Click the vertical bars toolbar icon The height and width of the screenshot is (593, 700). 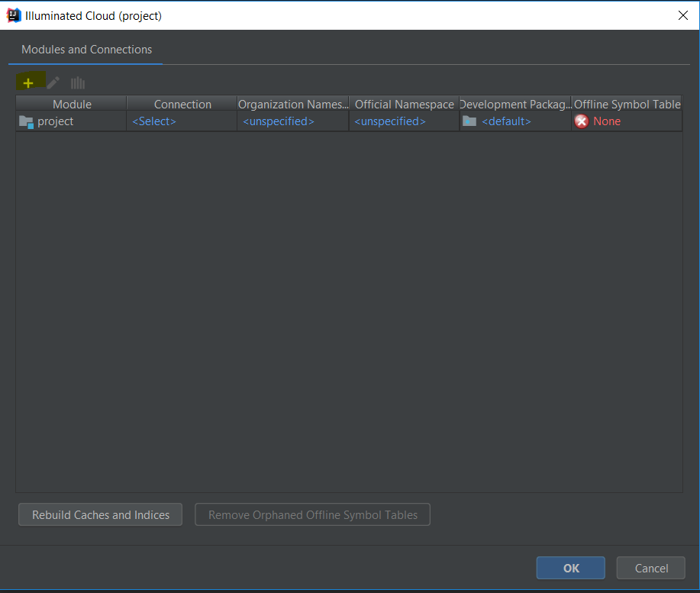coord(77,83)
